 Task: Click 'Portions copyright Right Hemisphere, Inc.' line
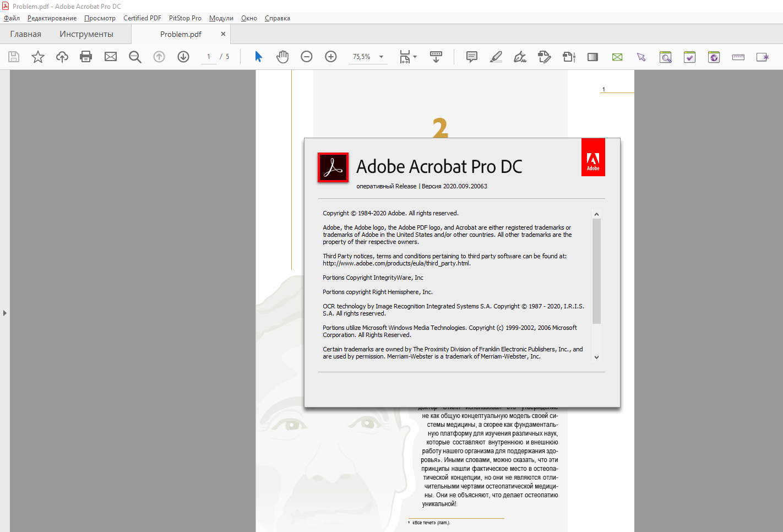(378, 292)
